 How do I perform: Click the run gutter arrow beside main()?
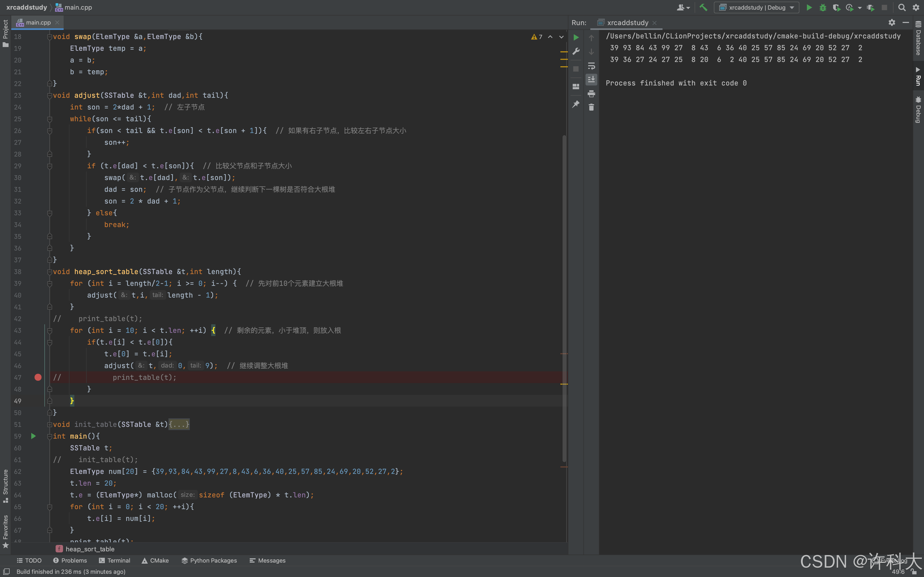coord(33,436)
